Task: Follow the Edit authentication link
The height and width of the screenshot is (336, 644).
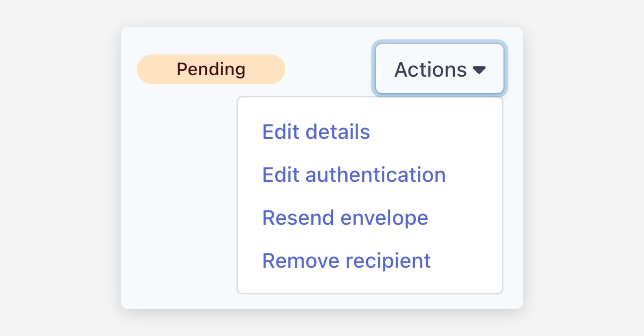Action: pos(354,175)
